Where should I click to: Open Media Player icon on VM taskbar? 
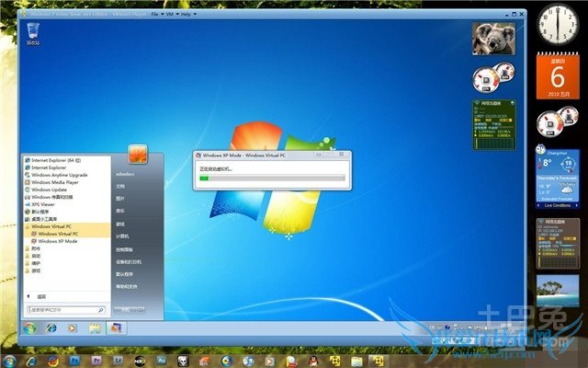point(73,328)
